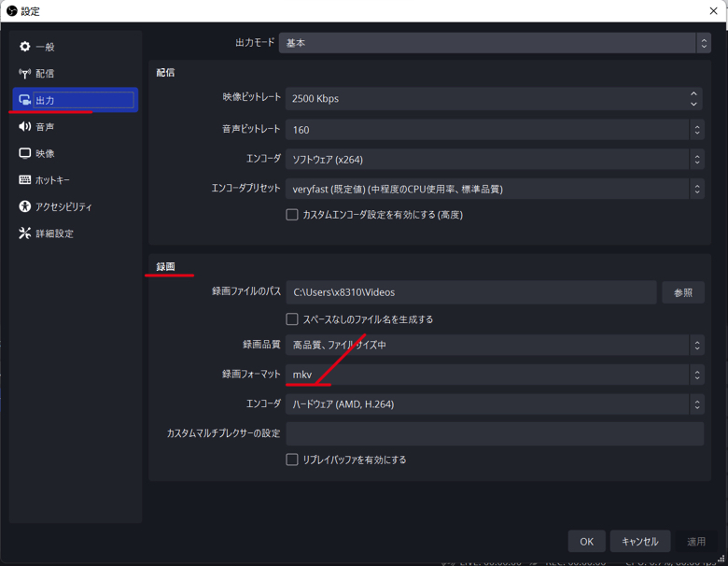The width and height of the screenshot is (728, 566).
Task: Click the 適用 apply button
Action: pos(696,542)
